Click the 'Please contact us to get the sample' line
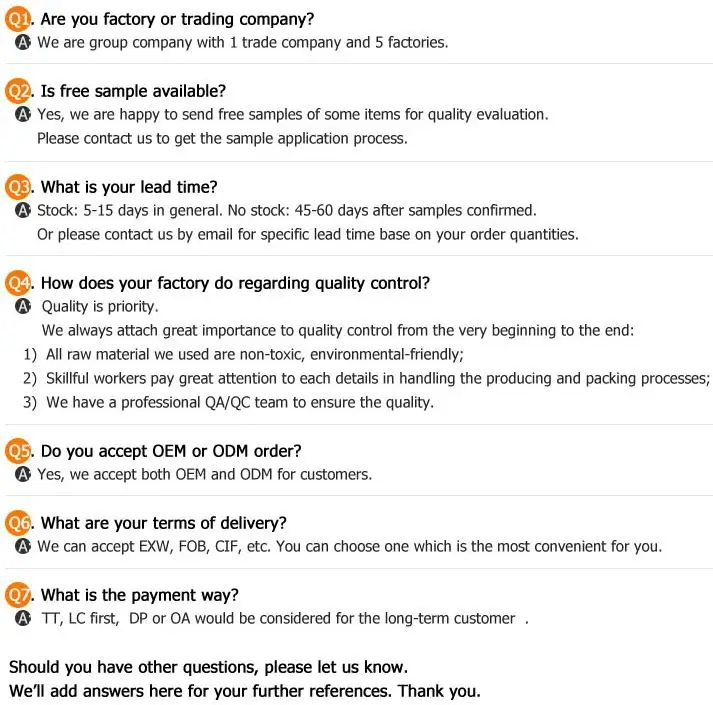Screen dimensions: 713x705 [x=222, y=138]
